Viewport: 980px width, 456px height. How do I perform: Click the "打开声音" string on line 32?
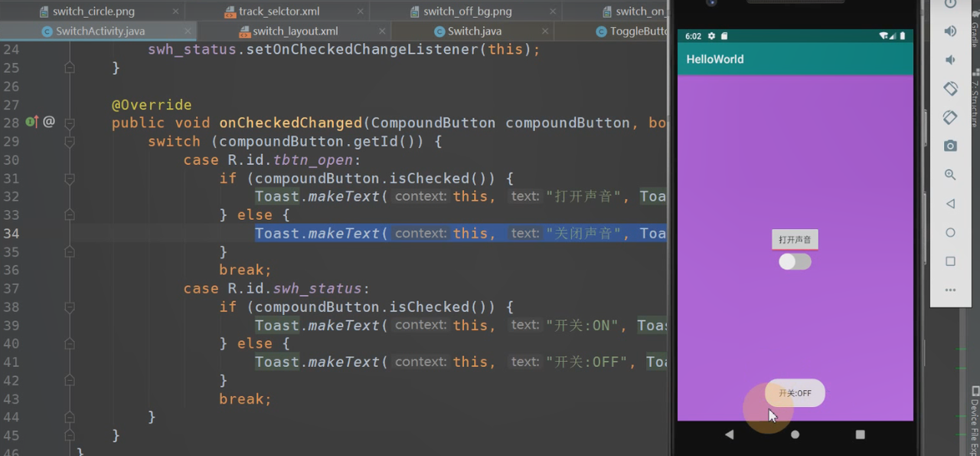[583, 196]
